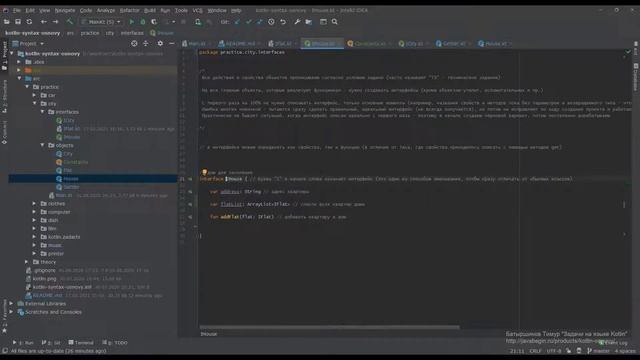
Task: Switch to the first Main.kt editor tab
Action: click(197, 44)
